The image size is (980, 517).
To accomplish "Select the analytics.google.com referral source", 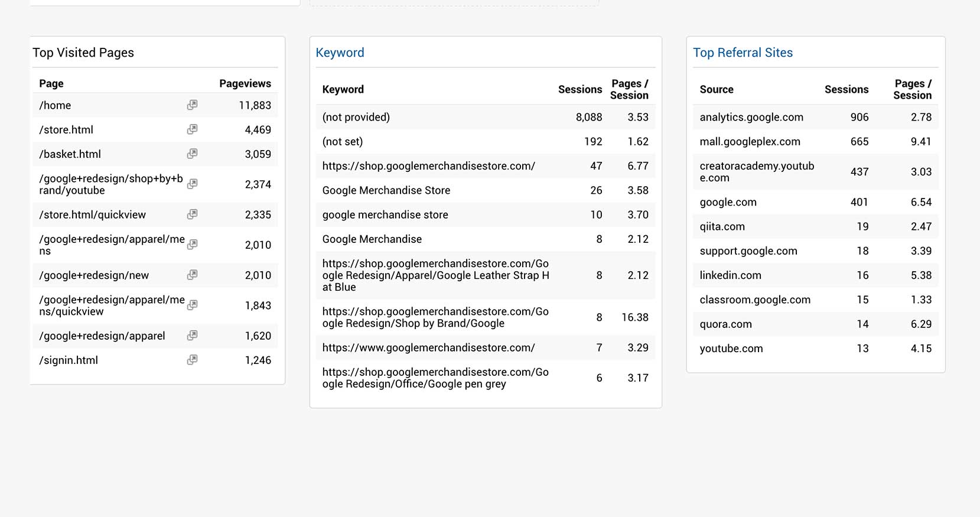I will pyautogui.click(x=751, y=117).
